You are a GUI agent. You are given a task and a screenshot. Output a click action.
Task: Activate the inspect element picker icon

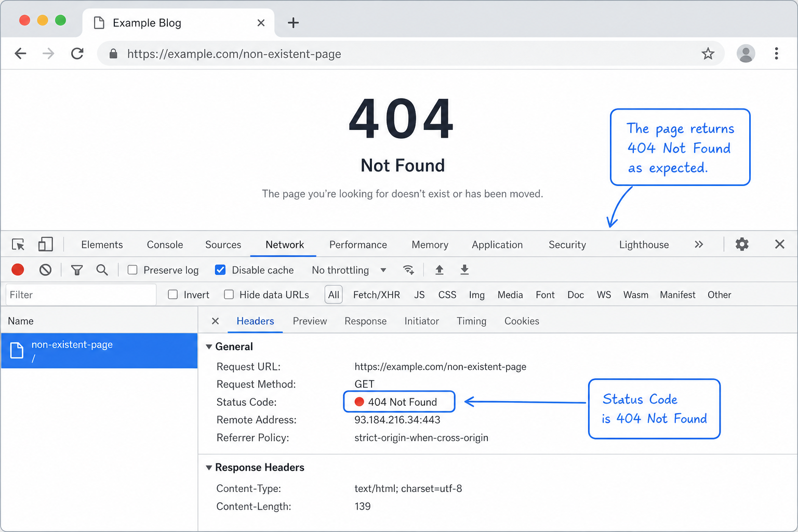click(18, 244)
